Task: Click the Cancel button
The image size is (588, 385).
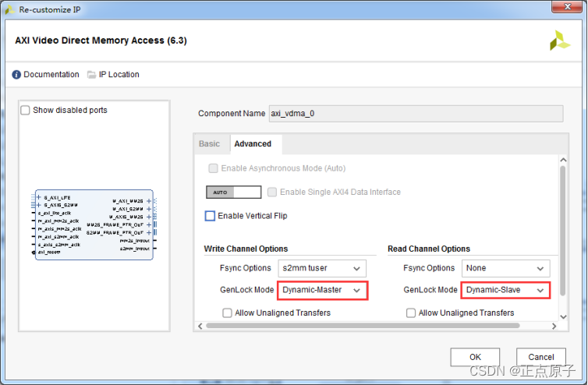Action: click(x=540, y=357)
